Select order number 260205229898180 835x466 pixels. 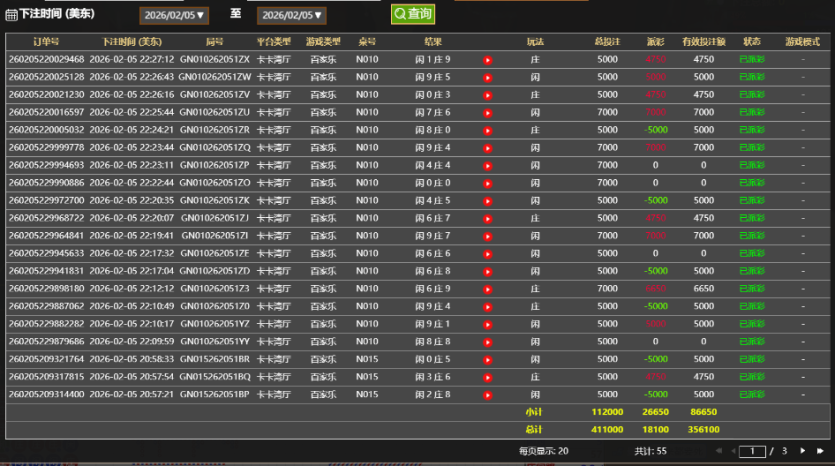click(x=46, y=288)
